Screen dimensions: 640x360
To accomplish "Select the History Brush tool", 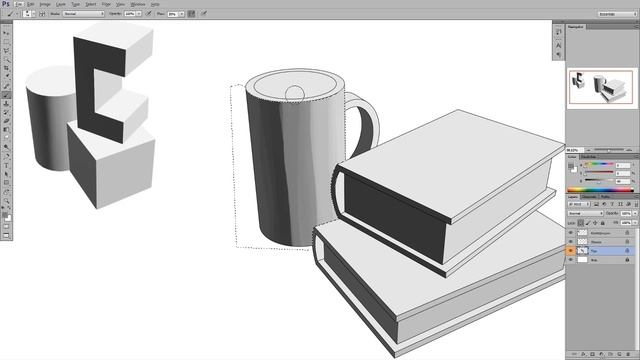I will (6, 112).
